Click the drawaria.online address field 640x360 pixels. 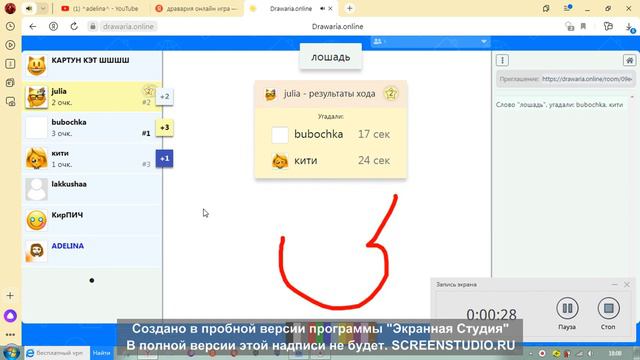coord(128,27)
